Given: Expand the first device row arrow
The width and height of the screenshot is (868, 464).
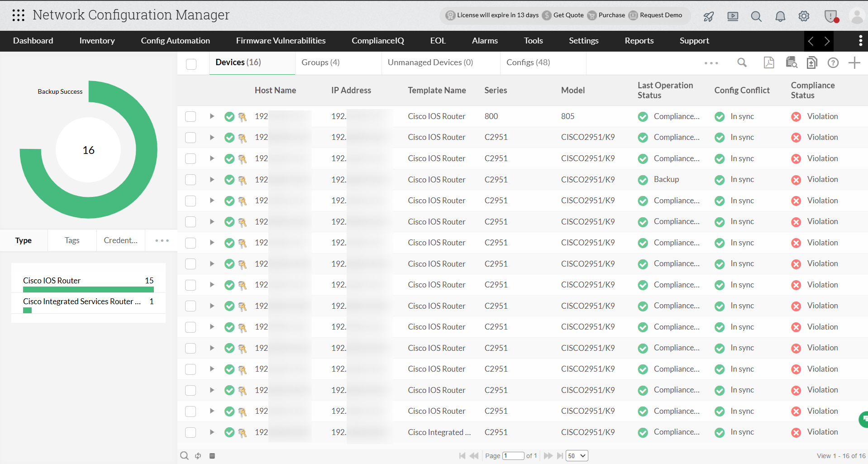Looking at the screenshot, I should click(x=211, y=116).
